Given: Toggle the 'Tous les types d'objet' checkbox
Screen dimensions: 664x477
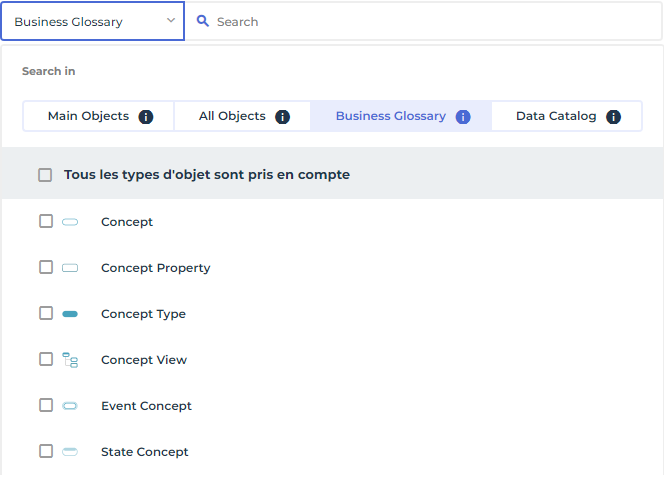Looking at the screenshot, I should click(45, 175).
